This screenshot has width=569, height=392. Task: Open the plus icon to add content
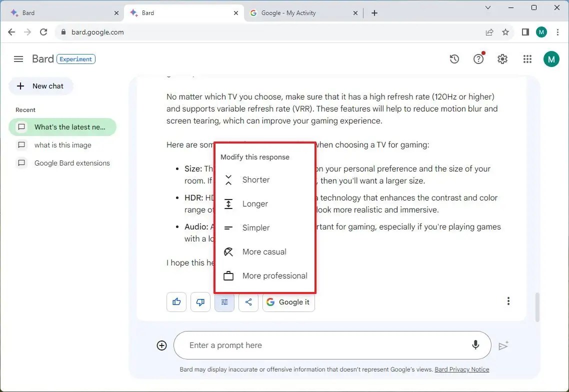click(x=161, y=345)
